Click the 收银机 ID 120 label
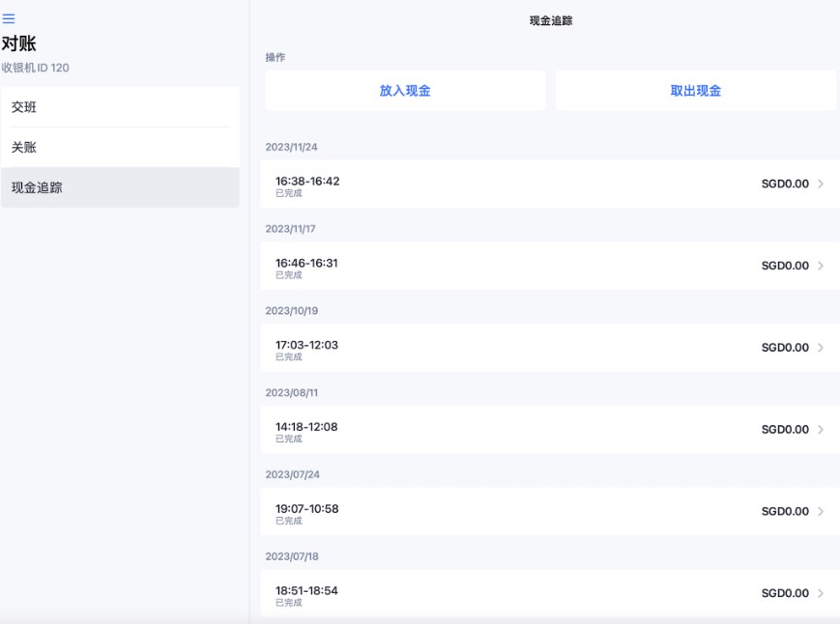Screen dimensions: 840x624 pos(35,69)
